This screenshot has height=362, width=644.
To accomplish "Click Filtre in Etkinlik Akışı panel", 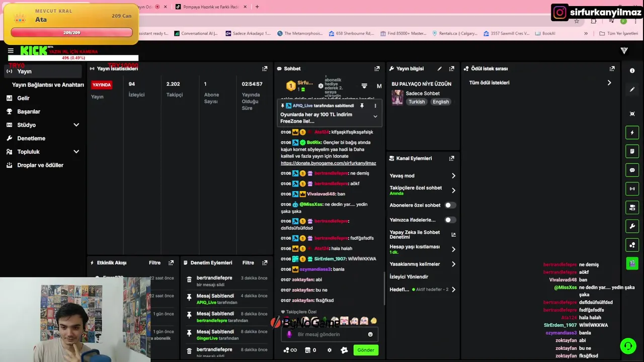I will 154,262.
